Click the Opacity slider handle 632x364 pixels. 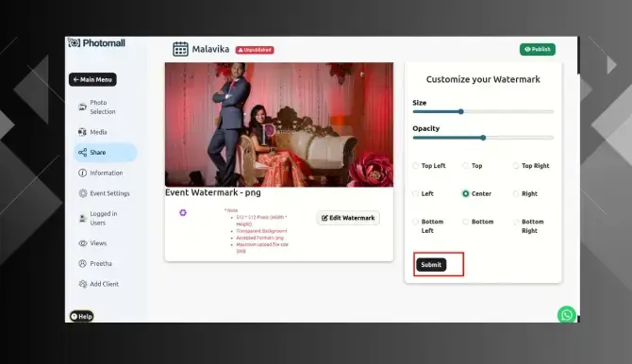pyautogui.click(x=483, y=138)
